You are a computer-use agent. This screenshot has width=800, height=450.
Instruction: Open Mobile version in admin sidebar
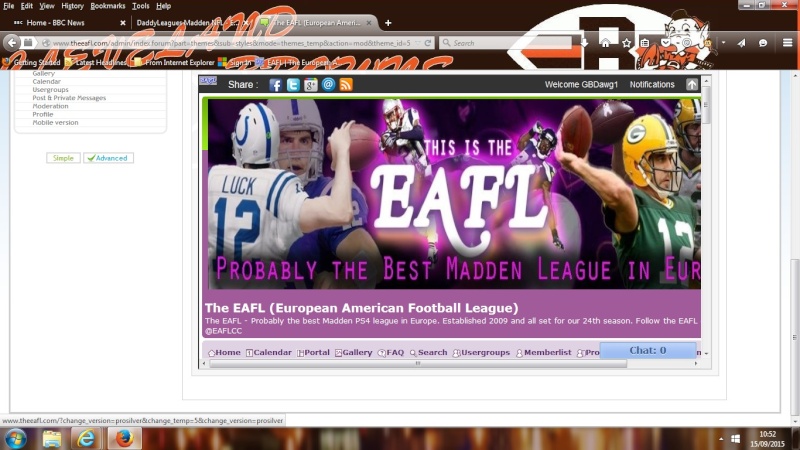pyautogui.click(x=55, y=122)
